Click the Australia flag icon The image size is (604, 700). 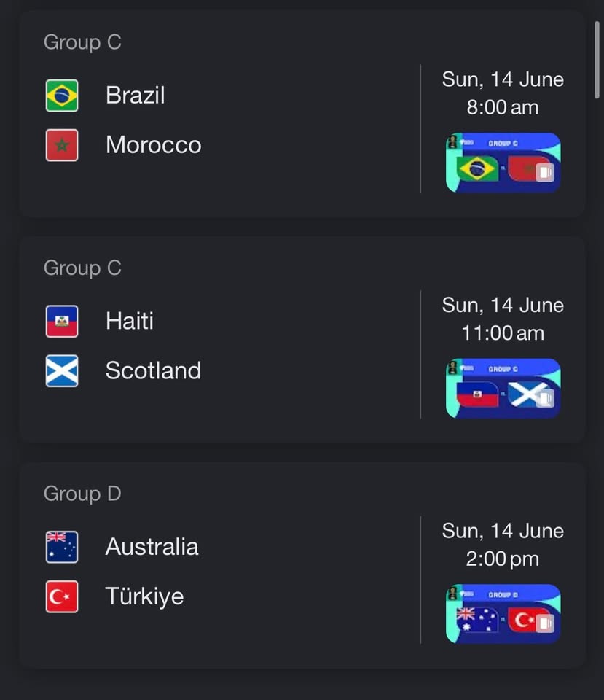tap(62, 547)
